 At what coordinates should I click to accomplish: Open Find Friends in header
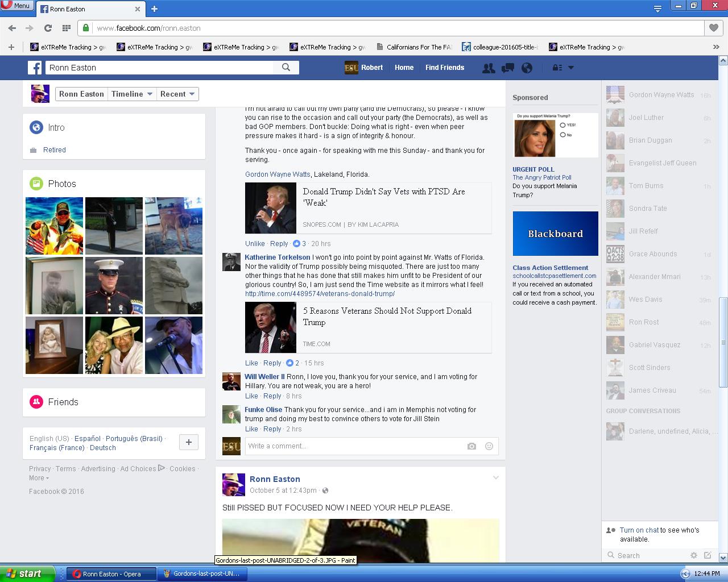click(444, 67)
